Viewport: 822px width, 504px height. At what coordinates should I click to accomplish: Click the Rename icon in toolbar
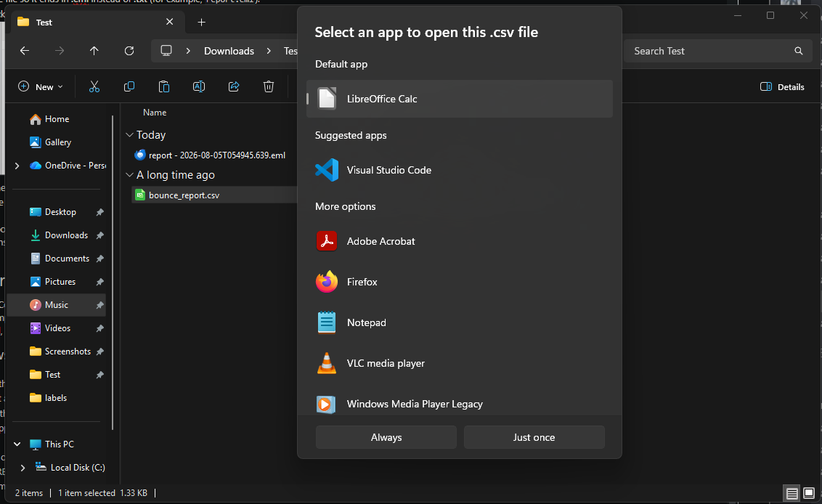tap(199, 86)
